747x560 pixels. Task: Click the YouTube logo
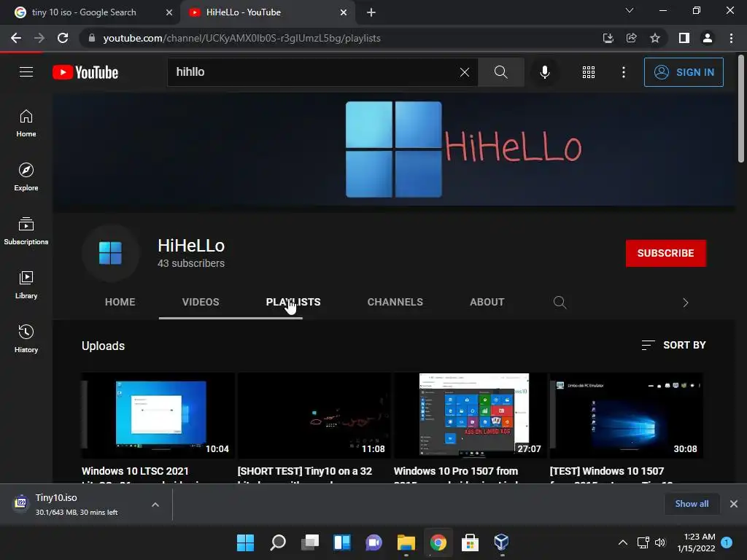(x=85, y=72)
